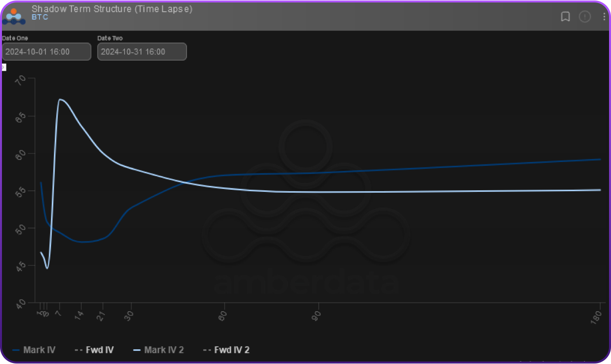Click the bookmark icon in the header
This screenshot has width=611, height=364.
tap(565, 17)
